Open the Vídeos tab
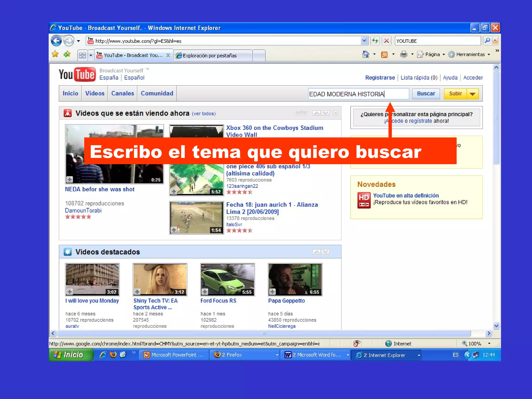Screen dimensions: 532x399 95,93
